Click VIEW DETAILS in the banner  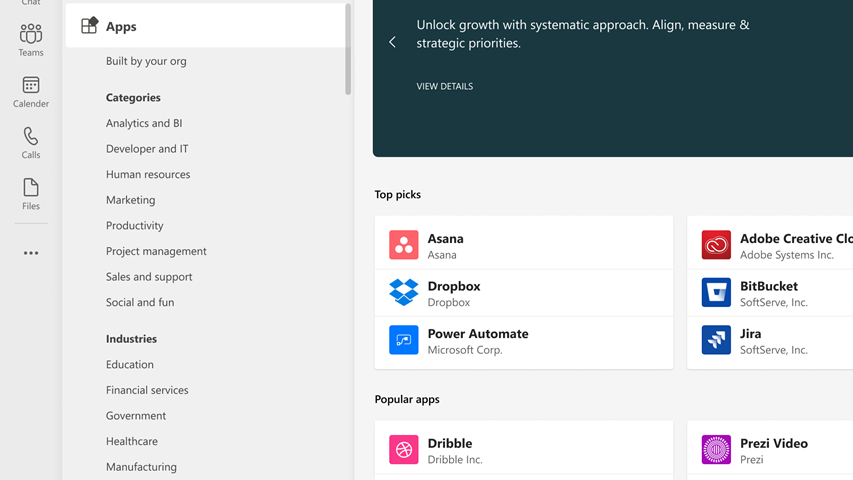tap(444, 86)
